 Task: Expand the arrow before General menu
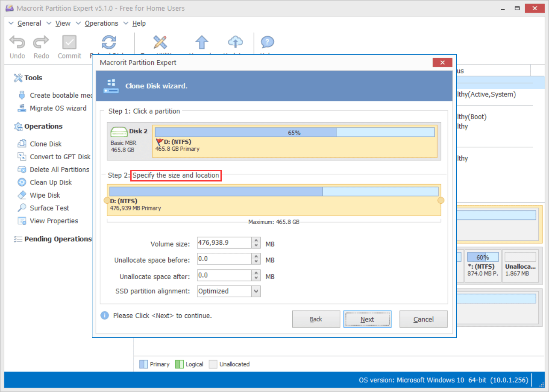(11, 23)
